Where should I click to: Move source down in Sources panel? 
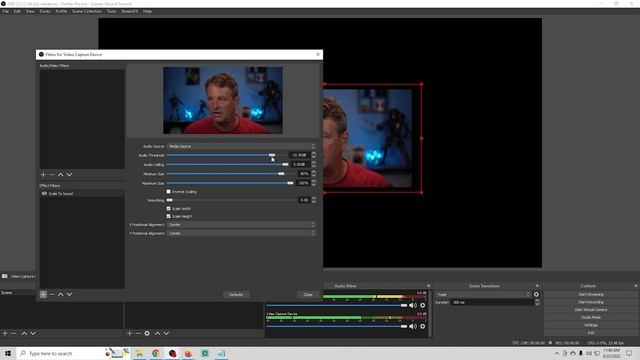point(167,333)
